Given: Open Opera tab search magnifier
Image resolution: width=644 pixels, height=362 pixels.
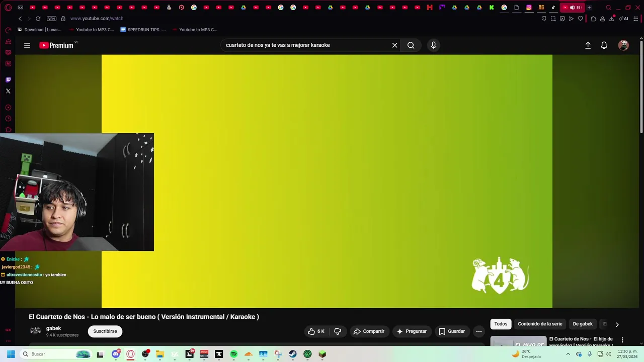Looking at the screenshot, I should point(608,8).
